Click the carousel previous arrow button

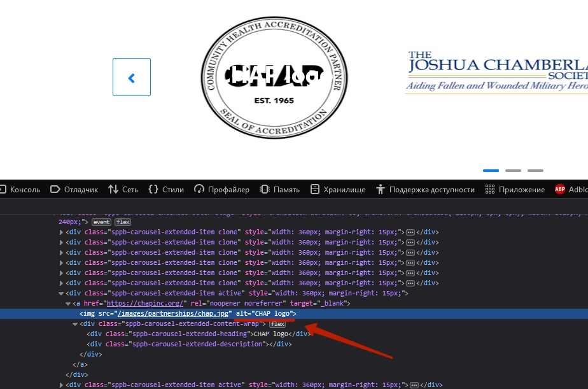tap(132, 77)
